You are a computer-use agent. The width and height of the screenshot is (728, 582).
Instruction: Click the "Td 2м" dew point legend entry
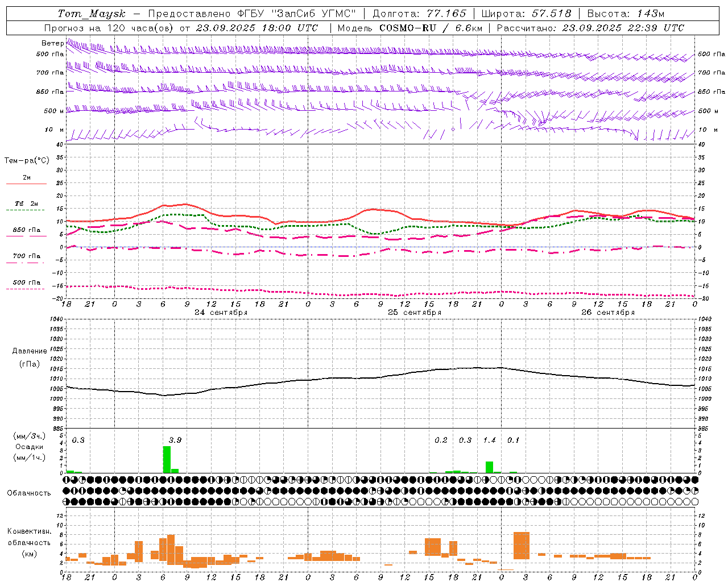pyautogui.click(x=27, y=203)
